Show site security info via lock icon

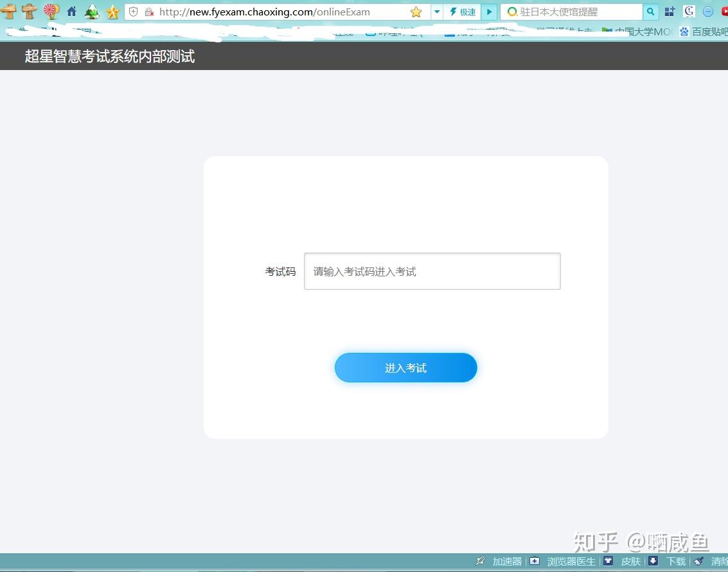pos(149,12)
